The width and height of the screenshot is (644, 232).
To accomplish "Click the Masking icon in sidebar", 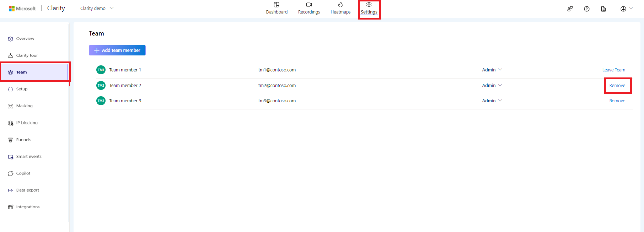I will pyautogui.click(x=11, y=106).
